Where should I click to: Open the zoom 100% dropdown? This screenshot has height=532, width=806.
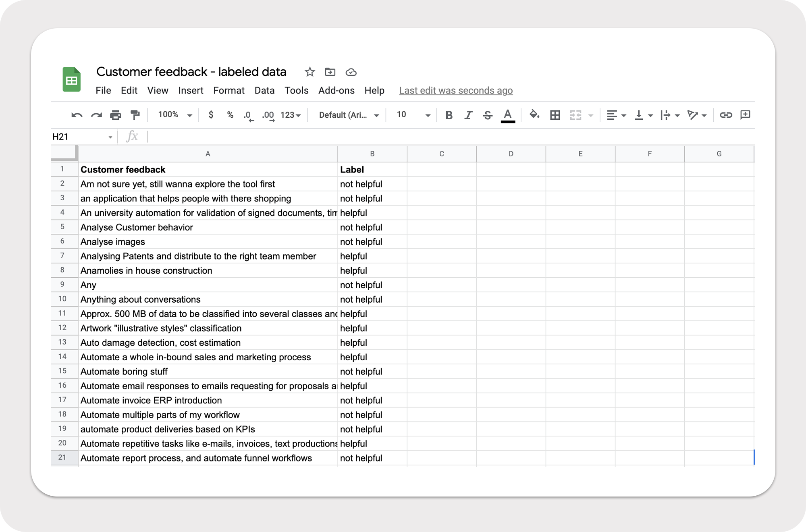click(175, 115)
